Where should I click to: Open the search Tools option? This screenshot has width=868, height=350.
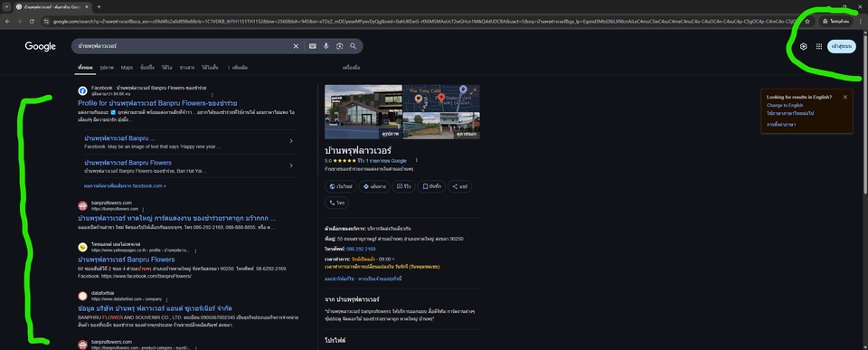point(352,68)
